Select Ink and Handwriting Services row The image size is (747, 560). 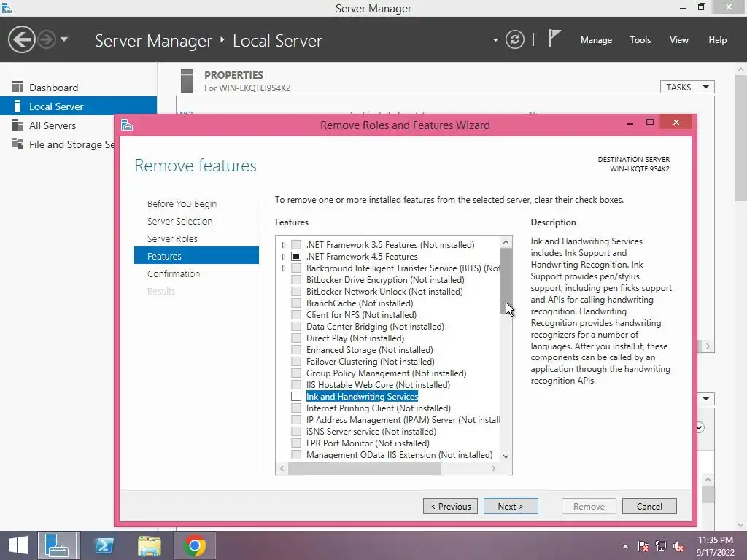point(362,396)
